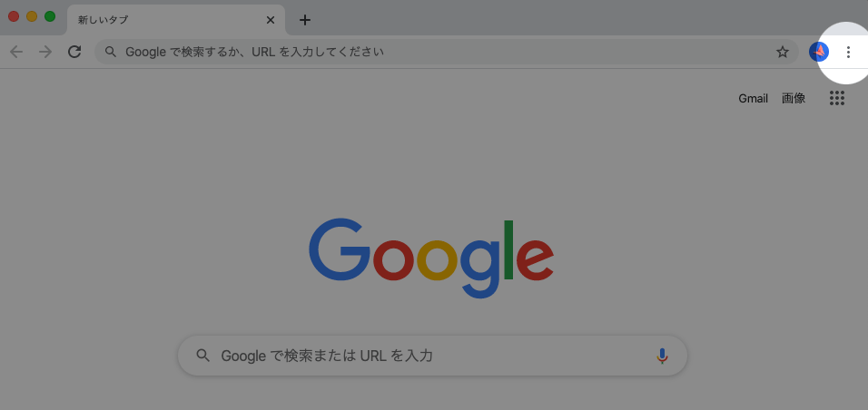This screenshot has width=868, height=410.
Task: Start voice search with the microphone icon
Action: click(662, 356)
